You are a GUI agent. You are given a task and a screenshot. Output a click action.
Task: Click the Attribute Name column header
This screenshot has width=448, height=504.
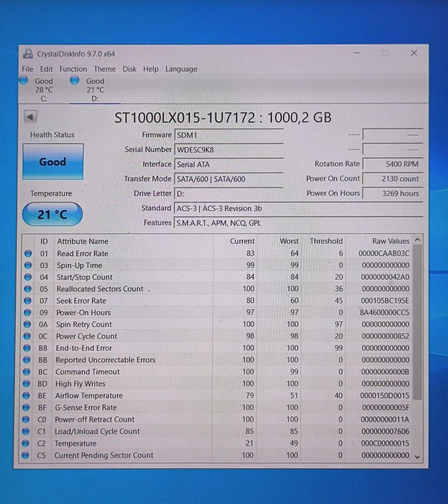(83, 241)
